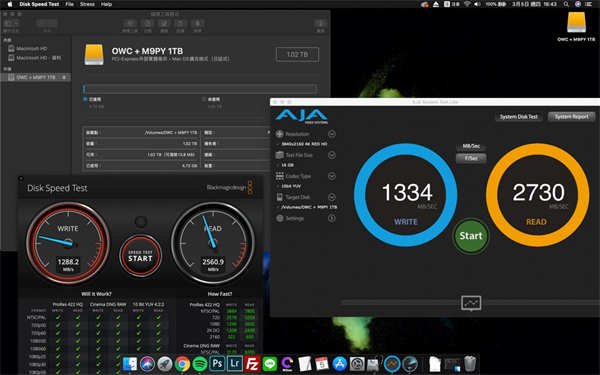The width and height of the screenshot is (600, 375).
Task: Start the Blackmagic Speed Test
Action: coord(140,256)
